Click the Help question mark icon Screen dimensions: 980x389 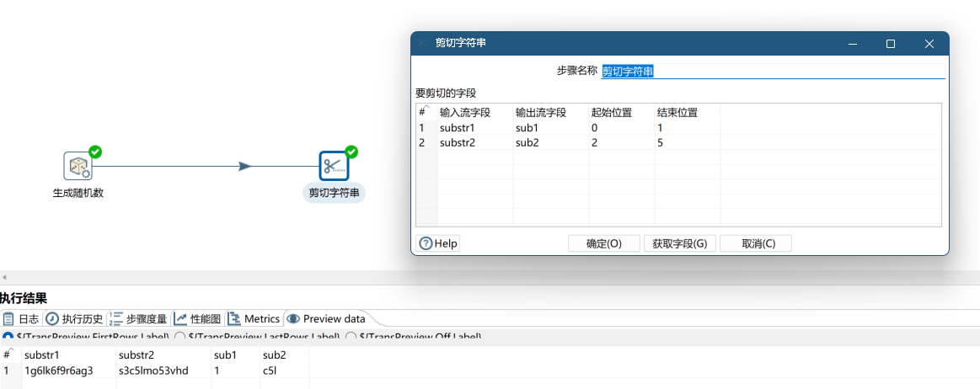(426, 242)
